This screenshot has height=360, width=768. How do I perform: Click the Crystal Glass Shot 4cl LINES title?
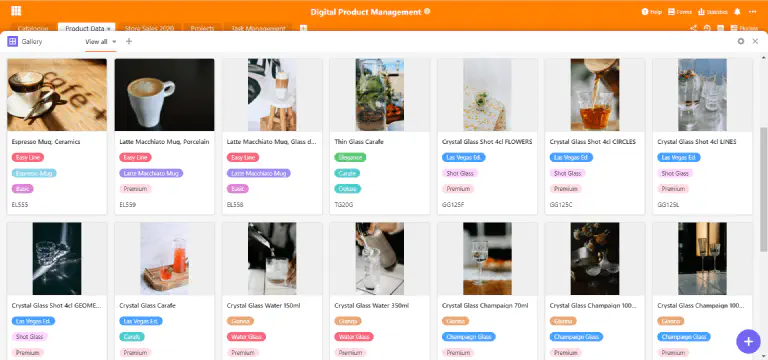coord(697,142)
